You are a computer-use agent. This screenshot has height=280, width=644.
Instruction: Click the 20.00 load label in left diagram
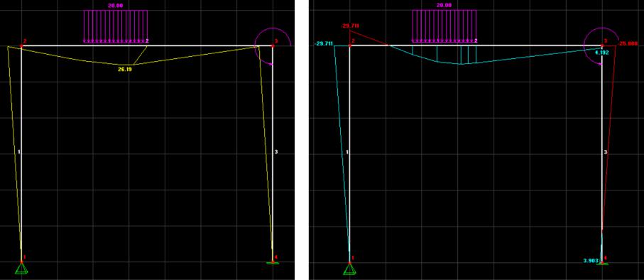coord(116,6)
